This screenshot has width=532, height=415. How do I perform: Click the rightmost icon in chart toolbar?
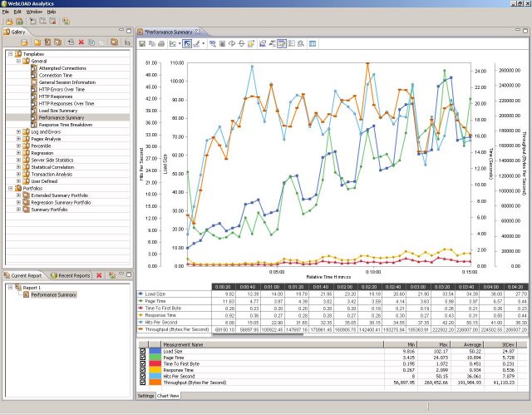click(313, 42)
